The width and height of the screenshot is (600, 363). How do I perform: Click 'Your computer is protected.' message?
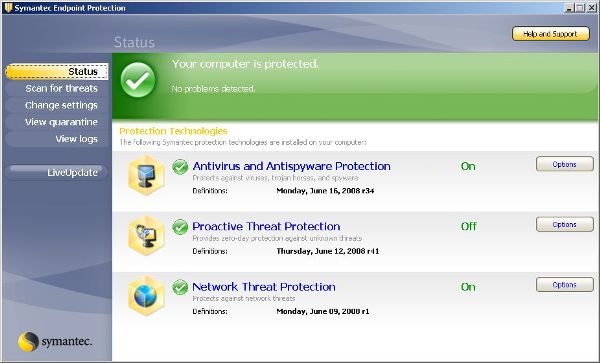[x=245, y=64]
